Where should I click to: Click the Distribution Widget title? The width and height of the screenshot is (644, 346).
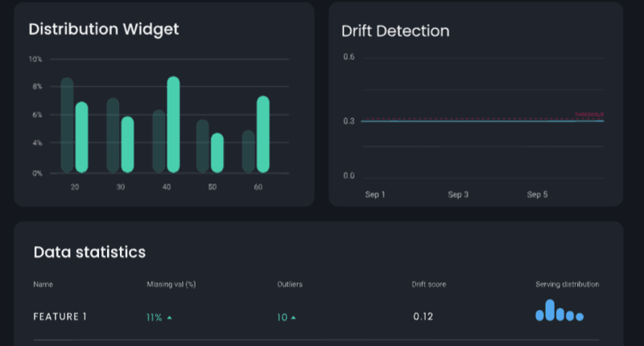click(103, 30)
